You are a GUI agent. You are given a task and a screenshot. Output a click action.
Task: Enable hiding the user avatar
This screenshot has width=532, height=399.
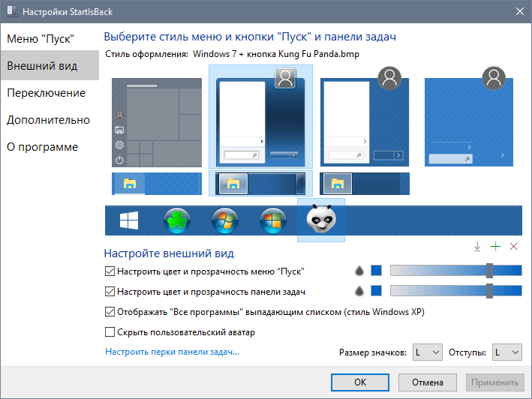(111, 331)
